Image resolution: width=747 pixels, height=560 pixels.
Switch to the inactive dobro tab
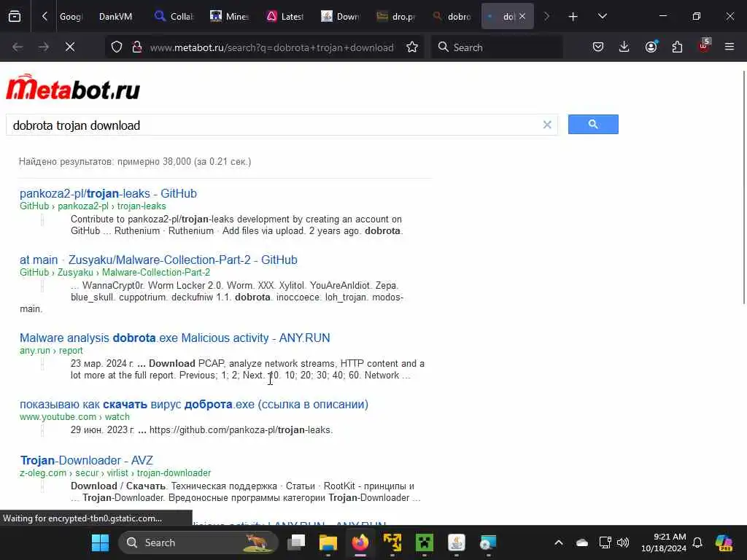pyautogui.click(x=452, y=17)
